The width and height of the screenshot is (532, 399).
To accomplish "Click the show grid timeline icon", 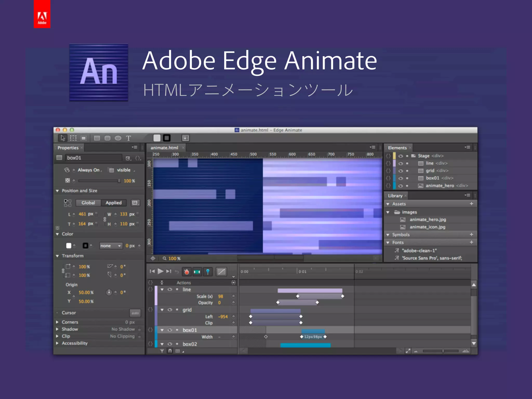I will (x=178, y=351).
